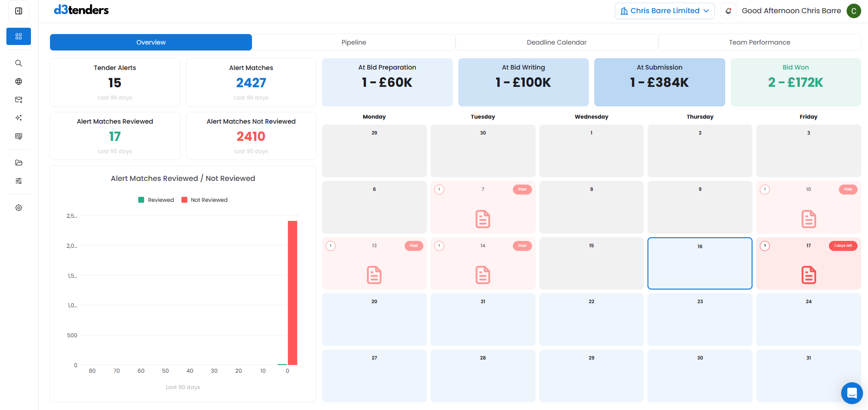868x410 pixels.
Task: Open the AI sparkles sidebar icon
Action: pyautogui.click(x=19, y=118)
